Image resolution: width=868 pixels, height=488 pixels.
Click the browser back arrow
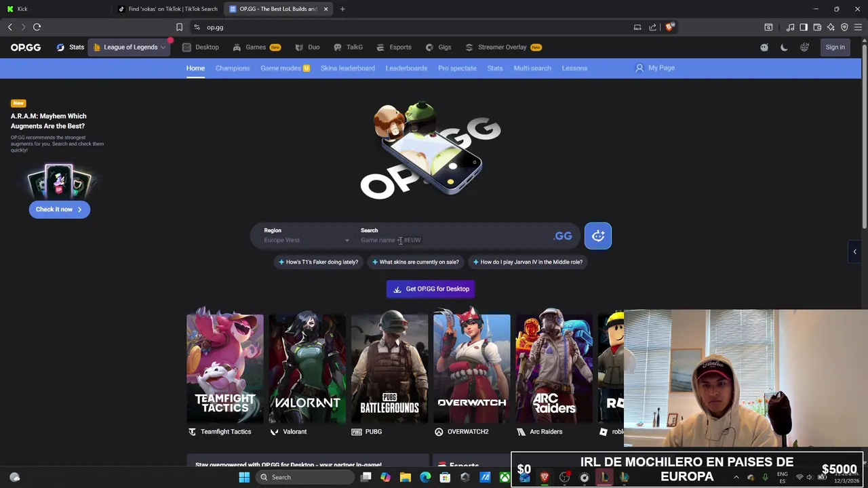coord(9,27)
